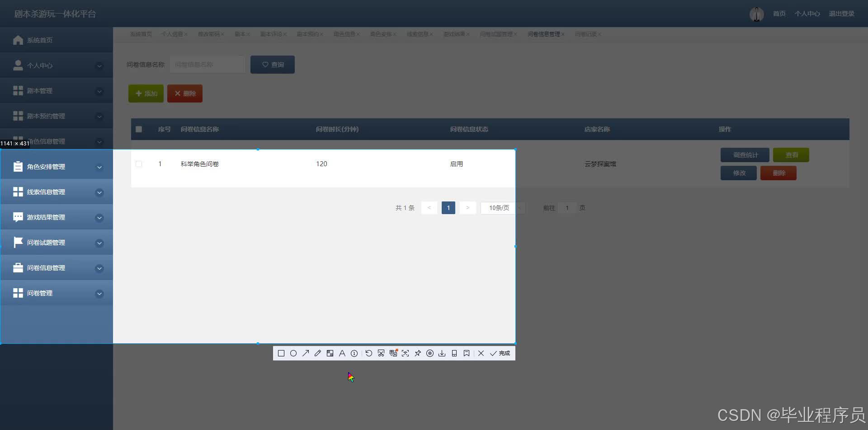Expand the 问卷试题管理 sidebar chevron

tap(99, 243)
